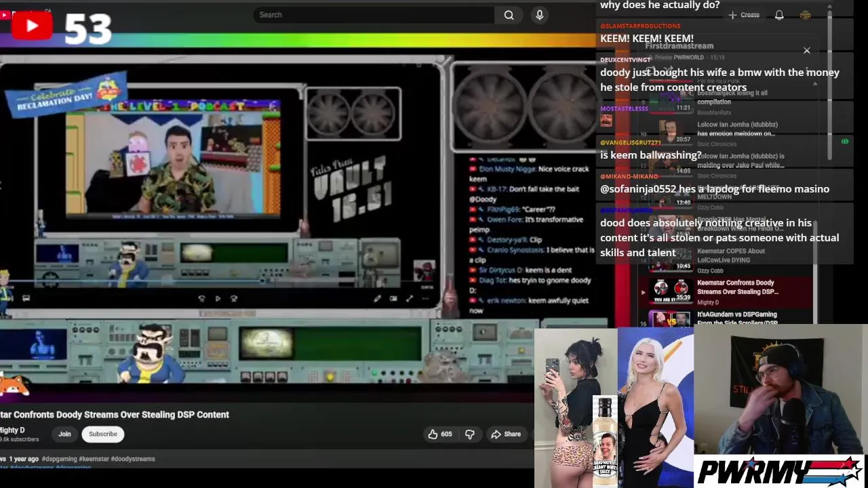The image size is (868, 488).
Task: Start voice search with microphone icon
Action: 540,15
